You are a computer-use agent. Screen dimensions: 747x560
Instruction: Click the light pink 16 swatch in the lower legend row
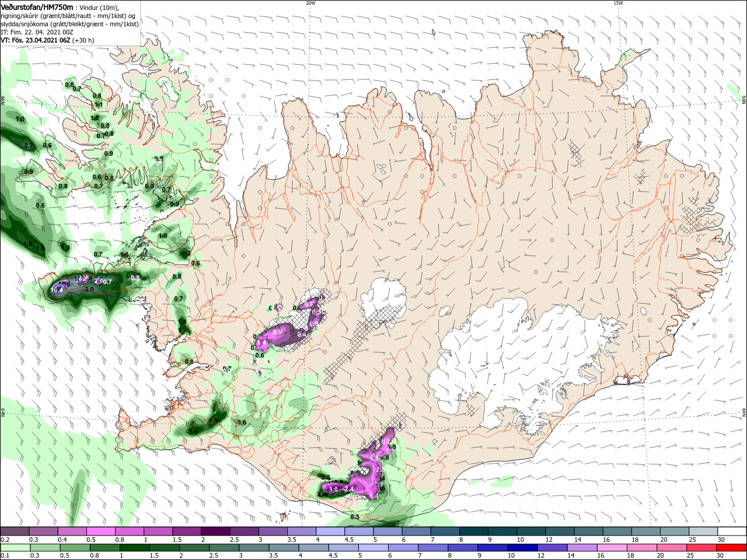(612, 548)
